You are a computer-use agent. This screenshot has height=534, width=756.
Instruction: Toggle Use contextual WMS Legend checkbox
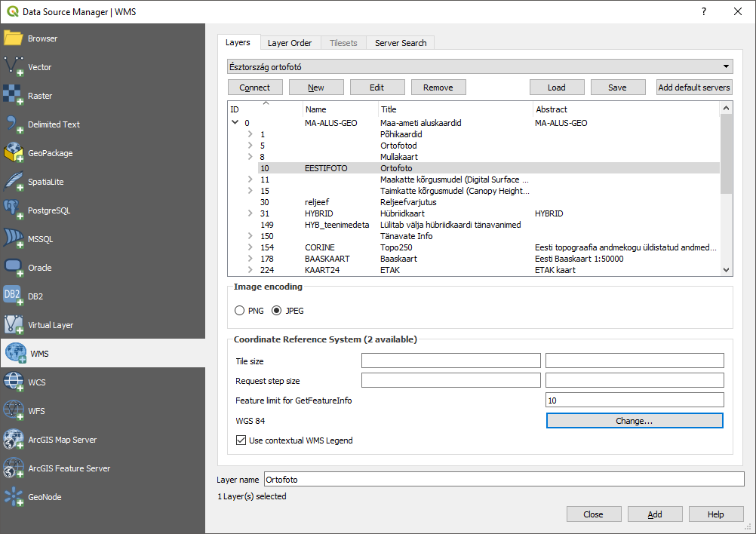[241, 440]
